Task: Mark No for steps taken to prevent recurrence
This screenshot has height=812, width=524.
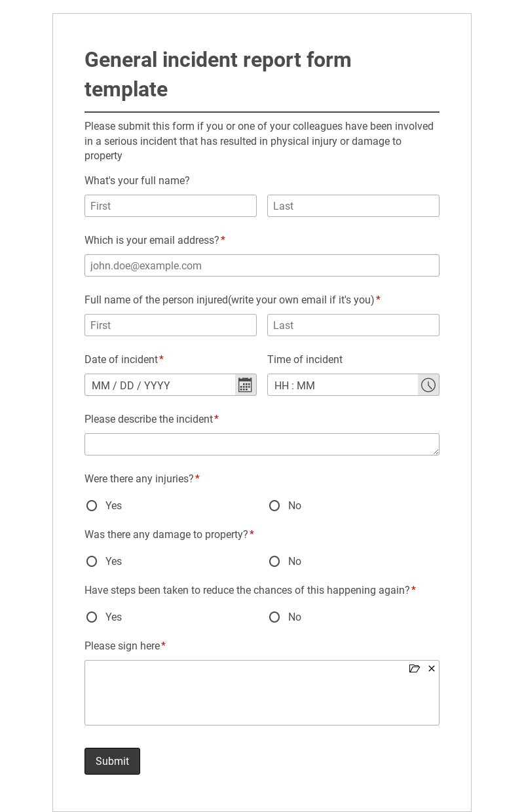Action: coord(274,617)
